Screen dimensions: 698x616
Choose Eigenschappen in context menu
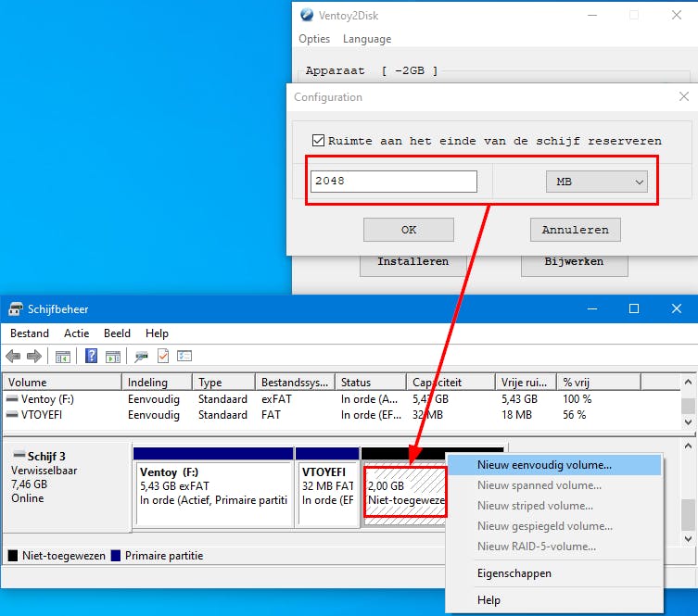click(554, 573)
